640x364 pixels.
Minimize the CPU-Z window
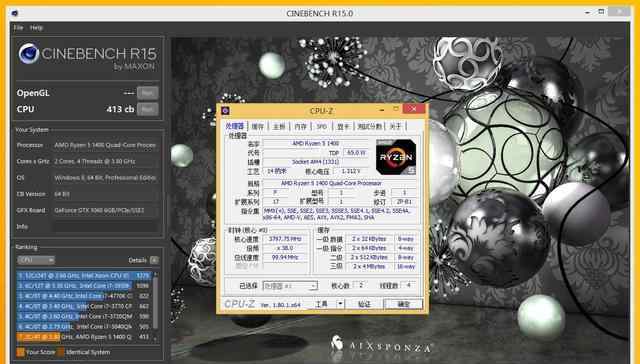pyautogui.click(x=382, y=109)
